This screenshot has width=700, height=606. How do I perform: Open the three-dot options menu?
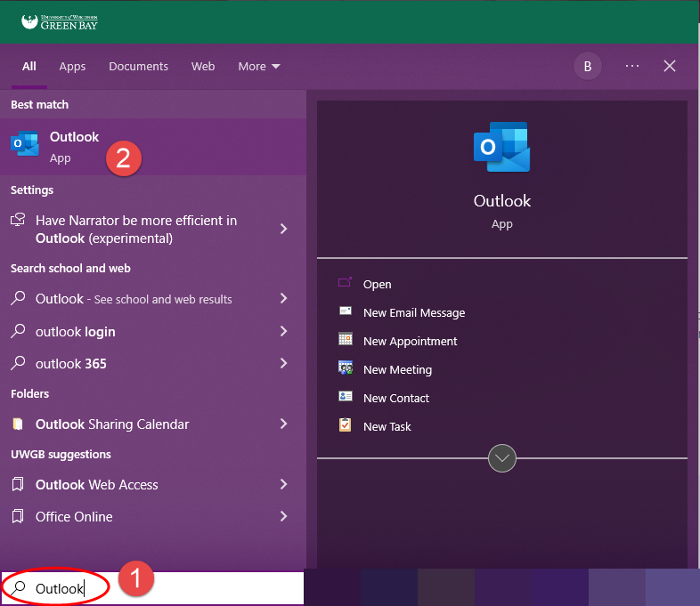(632, 66)
